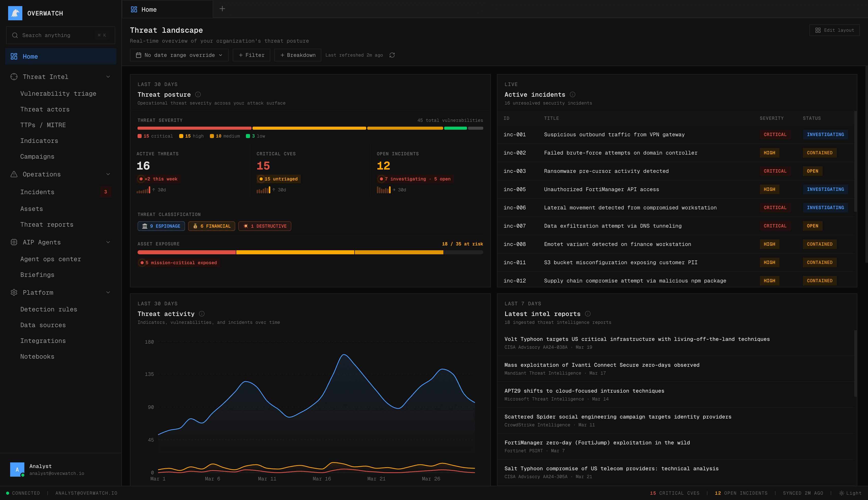Refresh data using the refresh icon
This screenshot has width=868, height=500.
tap(392, 55)
